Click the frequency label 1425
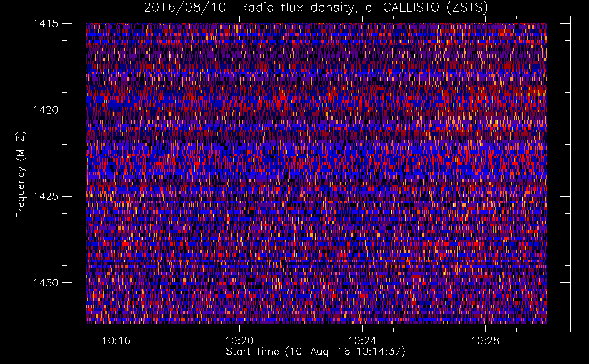 (x=46, y=197)
